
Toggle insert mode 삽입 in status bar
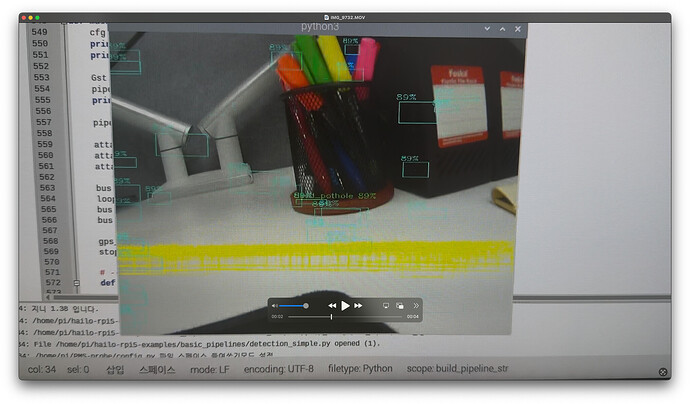tap(117, 369)
